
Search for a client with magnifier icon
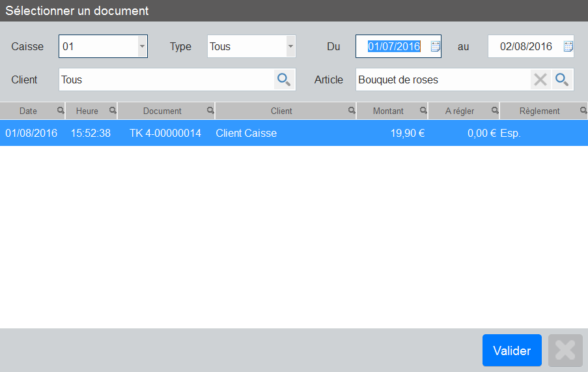(x=284, y=79)
